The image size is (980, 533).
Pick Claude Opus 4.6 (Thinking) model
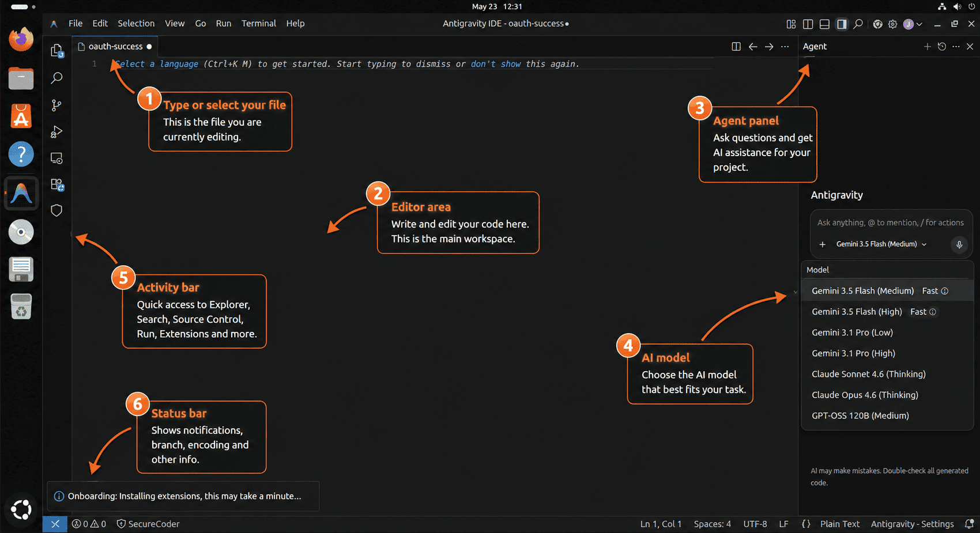click(x=887, y=395)
